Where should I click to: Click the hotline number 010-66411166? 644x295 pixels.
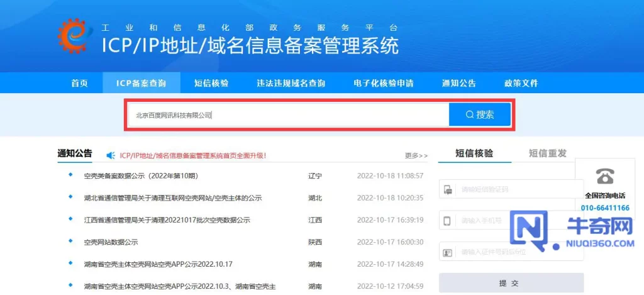(x=605, y=208)
